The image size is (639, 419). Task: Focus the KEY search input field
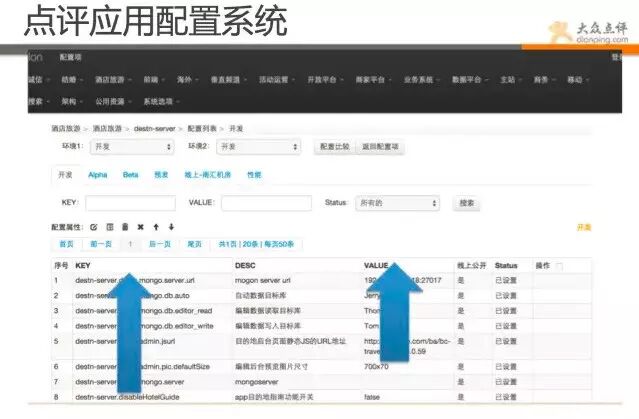[x=130, y=203]
